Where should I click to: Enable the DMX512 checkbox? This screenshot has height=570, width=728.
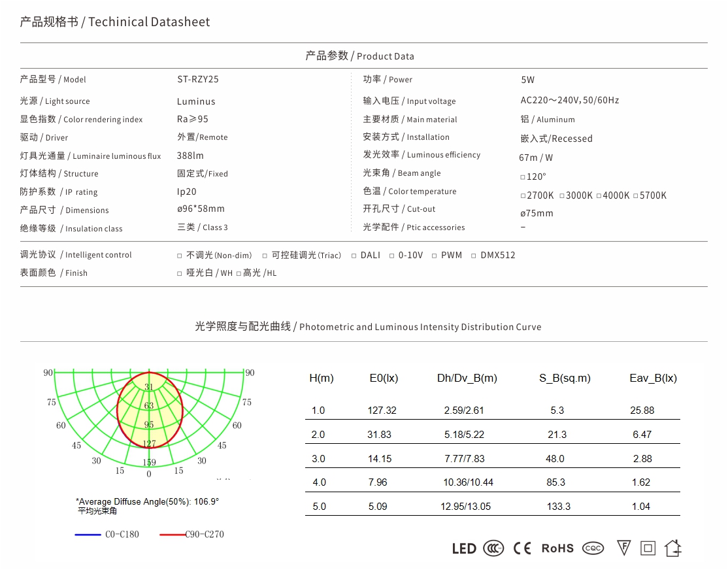(x=474, y=256)
